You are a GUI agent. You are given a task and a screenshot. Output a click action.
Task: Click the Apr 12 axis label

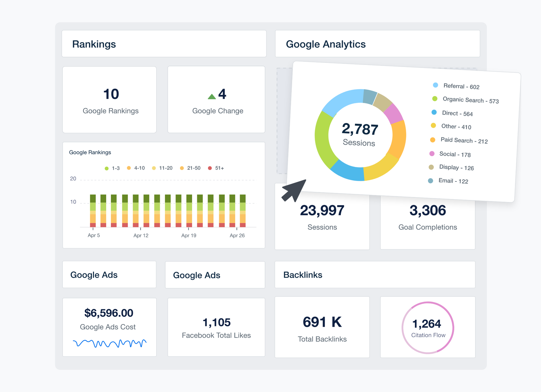point(141,235)
